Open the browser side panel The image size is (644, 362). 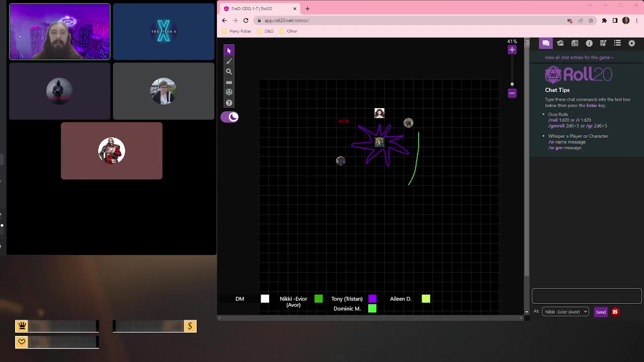pyautogui.click(x=615, y=21)
